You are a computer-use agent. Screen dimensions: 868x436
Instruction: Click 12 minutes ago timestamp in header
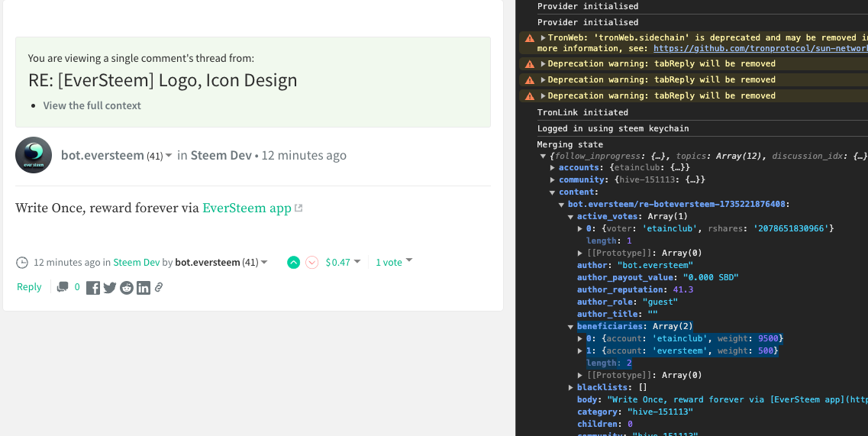(x=304, y=156)
